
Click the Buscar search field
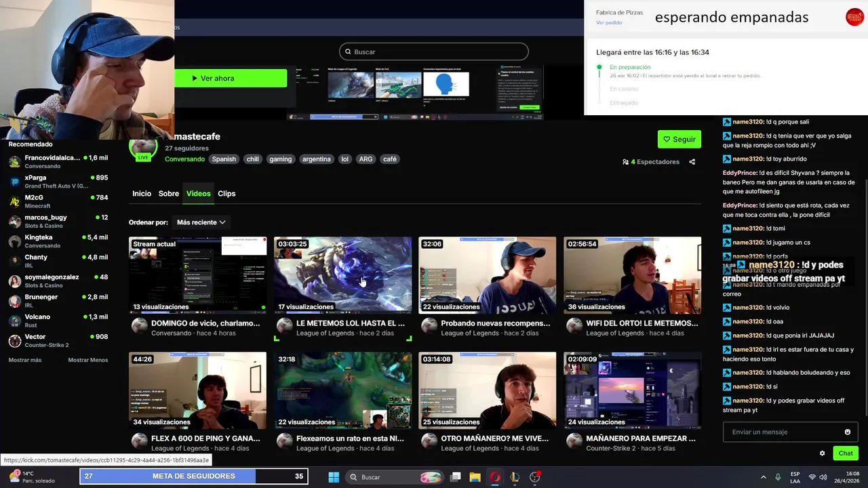434,52
